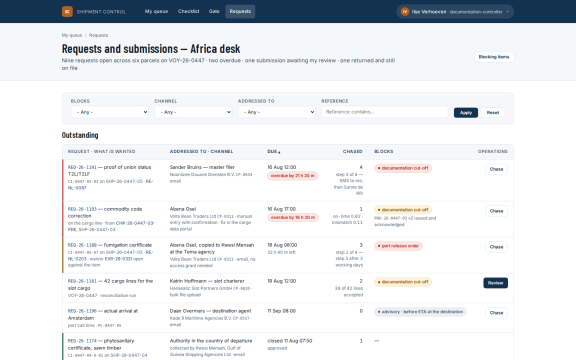Image resolution: width=576 pixels, height=360 pixels.
Task: Sort by the Due column header
Action: [x=274, y=151]
